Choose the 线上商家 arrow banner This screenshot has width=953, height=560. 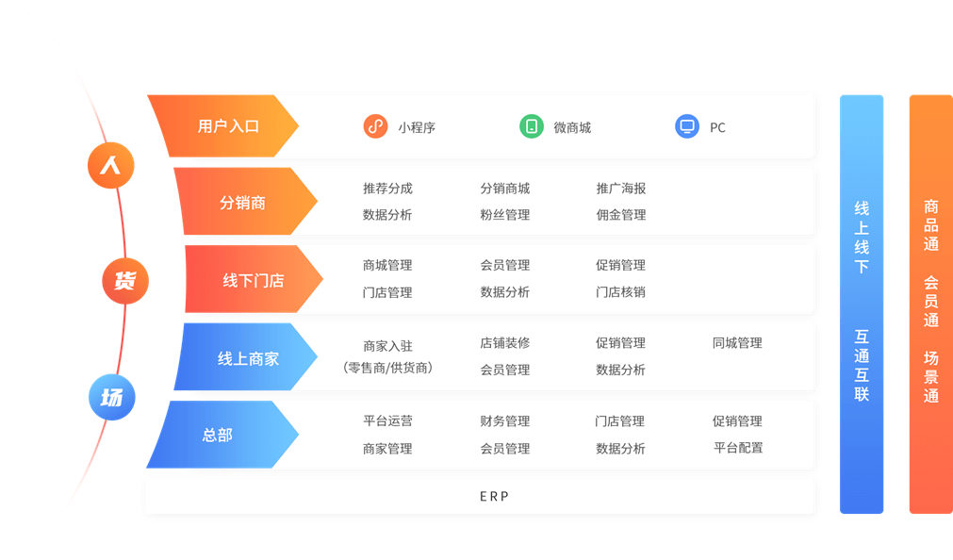pyautogui.click(x=247, y=358)
